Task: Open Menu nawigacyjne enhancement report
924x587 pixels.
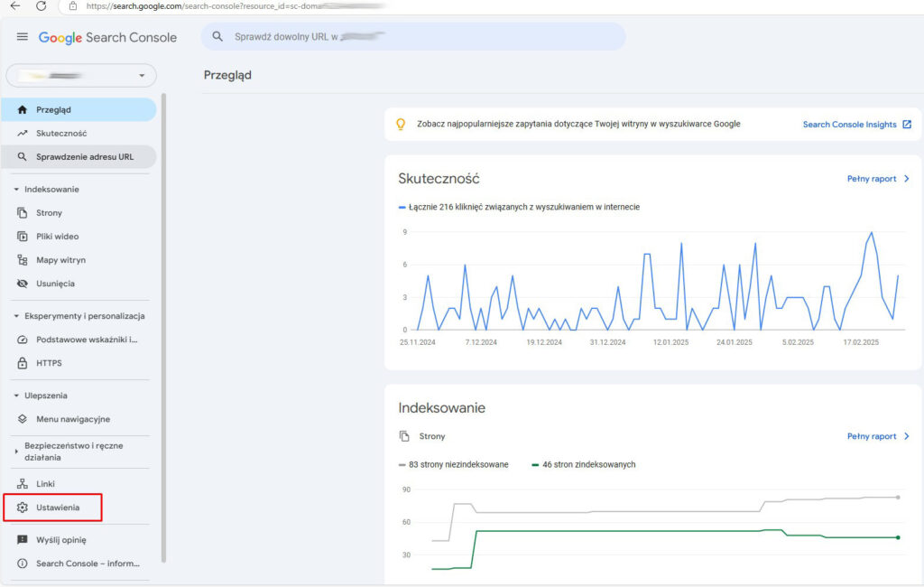Action: (72, 419)
